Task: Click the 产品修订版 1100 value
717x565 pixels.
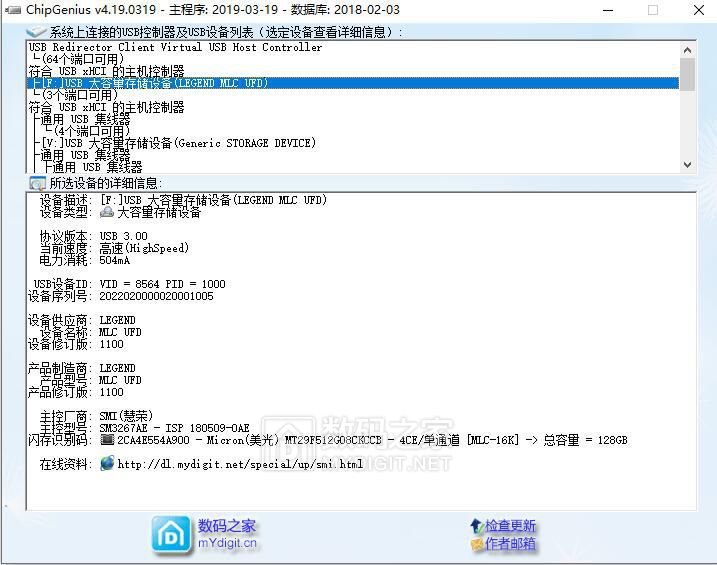Action: click(x=112, y=392)
